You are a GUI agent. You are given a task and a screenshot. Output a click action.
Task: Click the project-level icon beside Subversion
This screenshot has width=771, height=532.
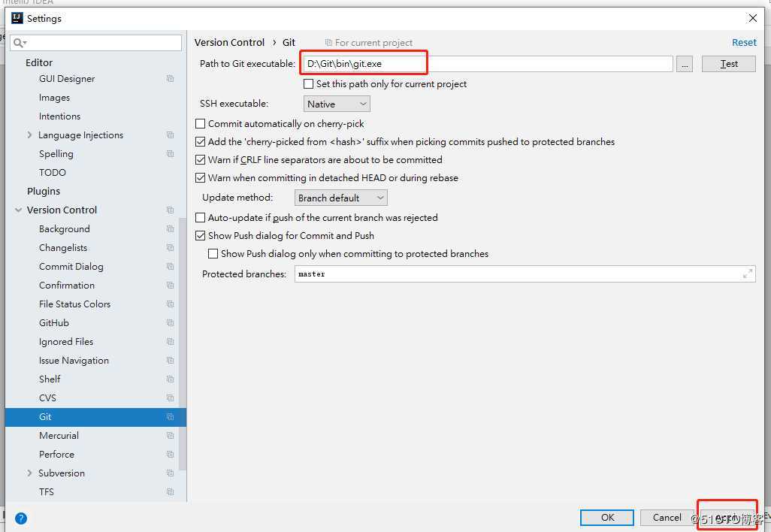point(170,473)
